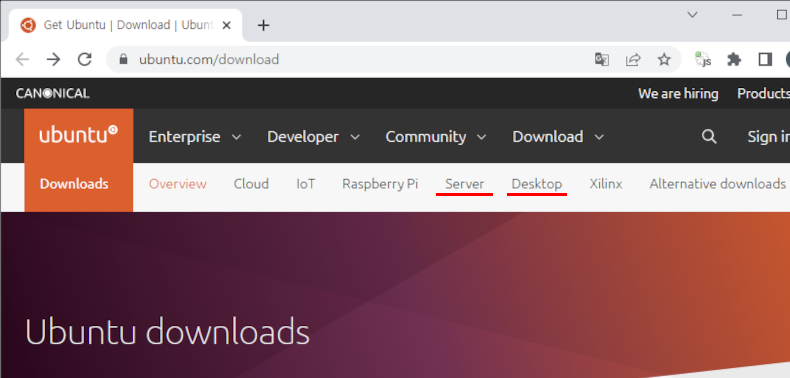Viewport: 790px width, 378px height.
Task: Open the tab search chevron
Action: 693,15
